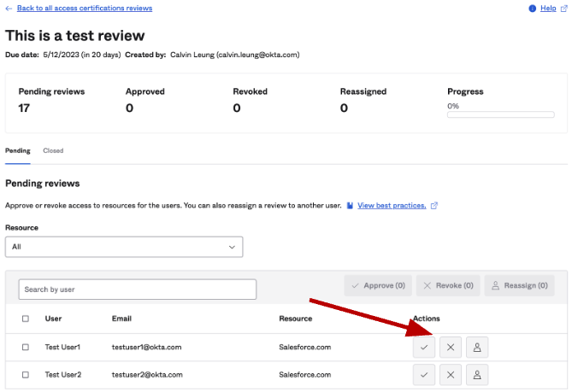Switch to the Closed tab
572x392 pixels.
pyautogui.click(x=53, y=150)
